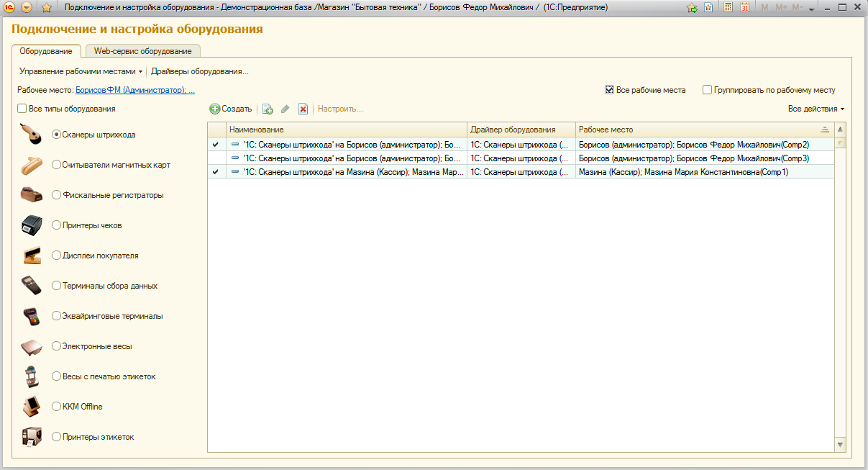Open the calculator from title bar
This screenshot has width=868, height=470.
(728, 8)
